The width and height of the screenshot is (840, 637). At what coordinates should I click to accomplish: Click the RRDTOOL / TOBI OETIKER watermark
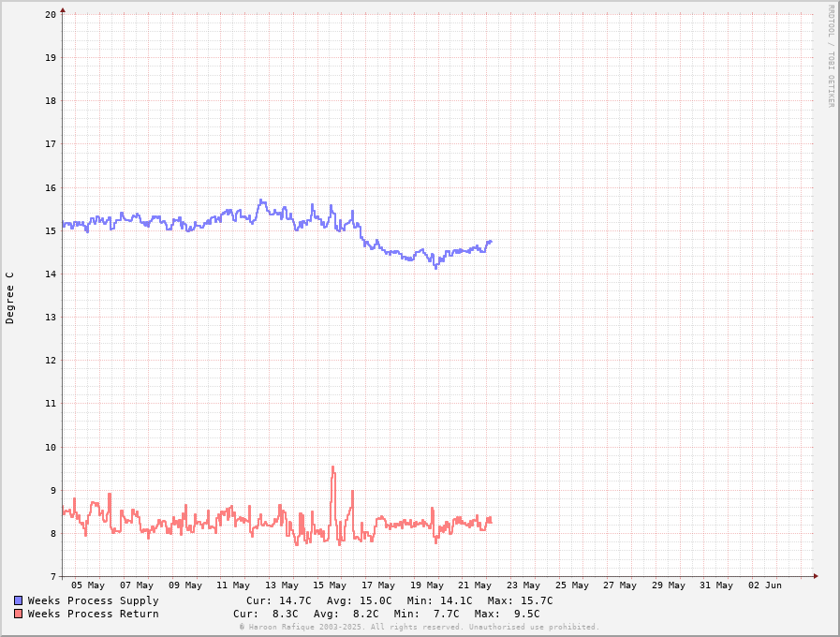830,56
